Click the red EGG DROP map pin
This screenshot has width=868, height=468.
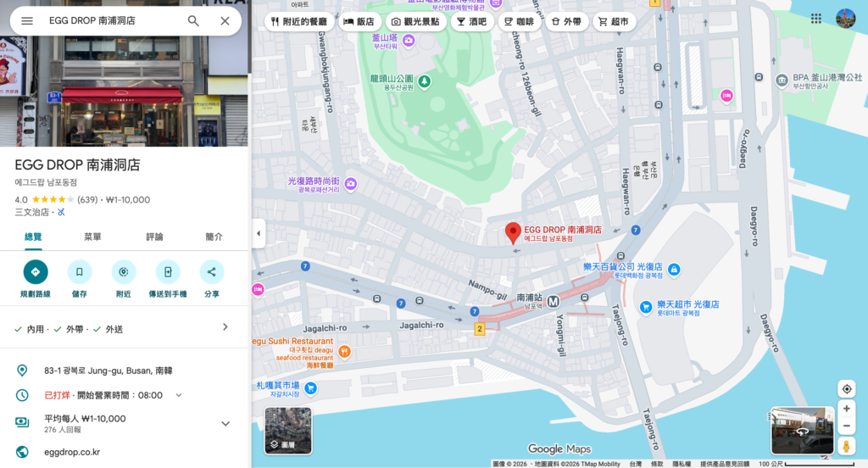513,232
